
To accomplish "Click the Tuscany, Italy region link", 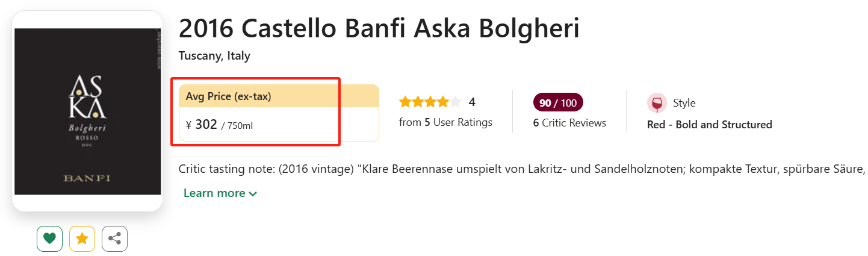I will tap(214, 56).
